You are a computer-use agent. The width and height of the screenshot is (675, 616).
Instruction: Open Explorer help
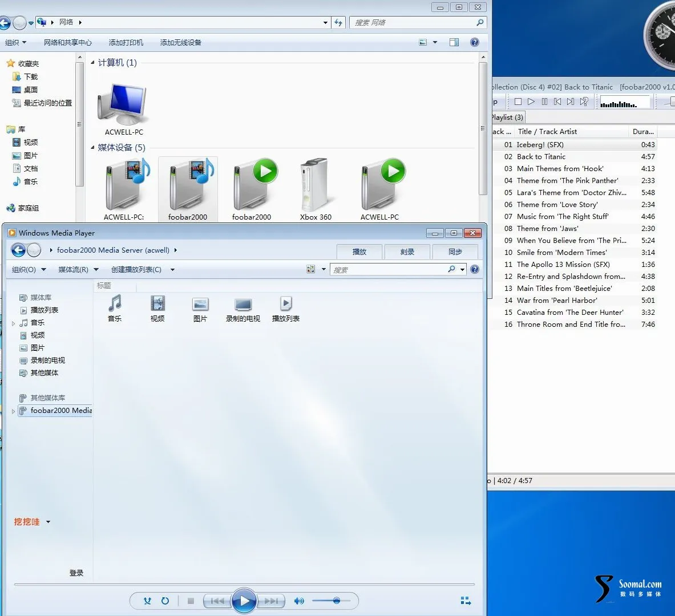pos(474,42)
